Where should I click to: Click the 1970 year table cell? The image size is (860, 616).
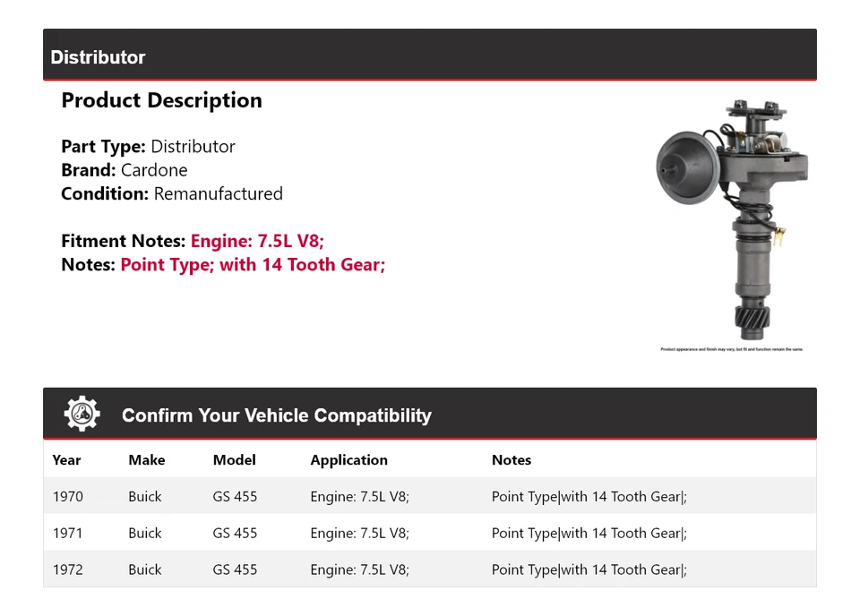67,497
